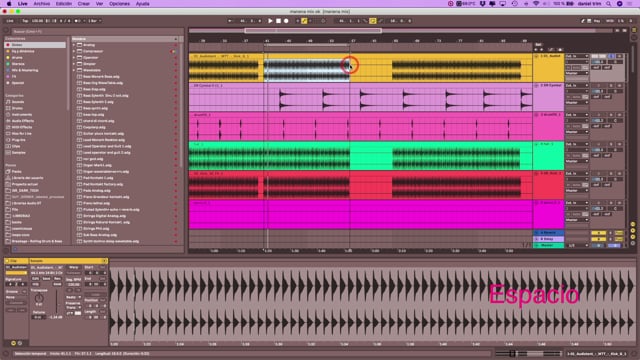Select the Guitar plucs preset file

click(x=103, y=133)
